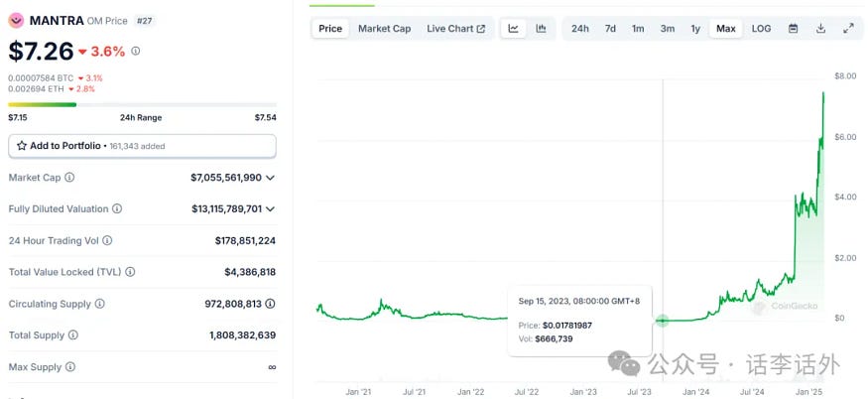Click the $8.00 y-axis label
This screenshot has height=399, width=868.
pos(845,75)
